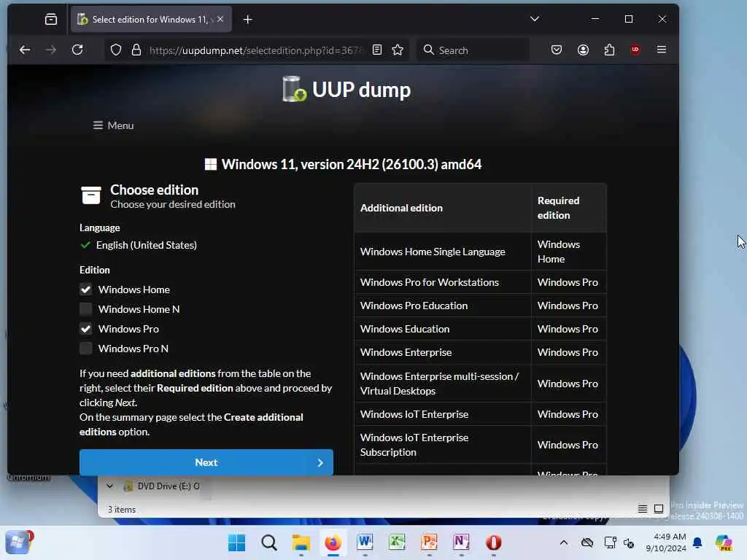Reload the current page
Viewport: 747px width, 560px height.
[77, 50]
